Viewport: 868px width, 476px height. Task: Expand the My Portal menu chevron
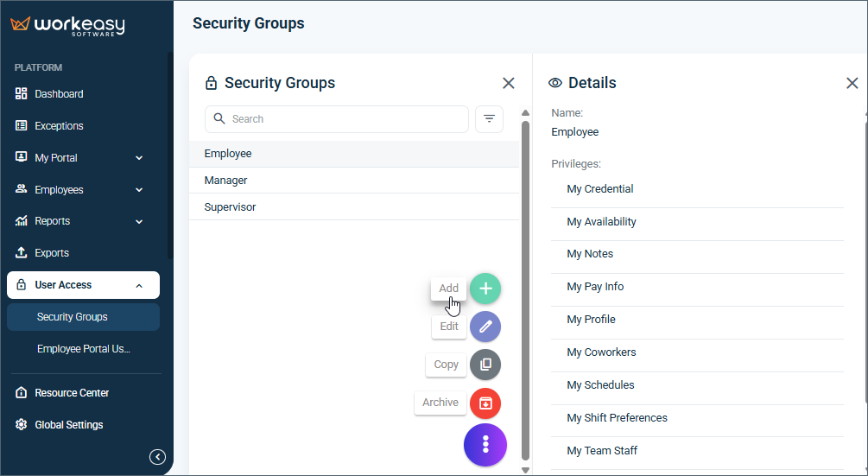139,158
